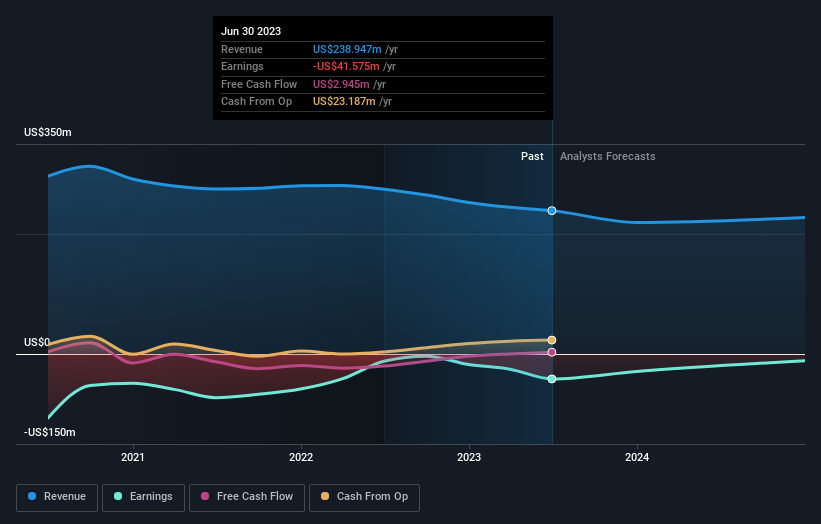Click the US$23.187m cash from op value
Image resolution: width=821 pixels, height=524 pixels.
point(344,102)
